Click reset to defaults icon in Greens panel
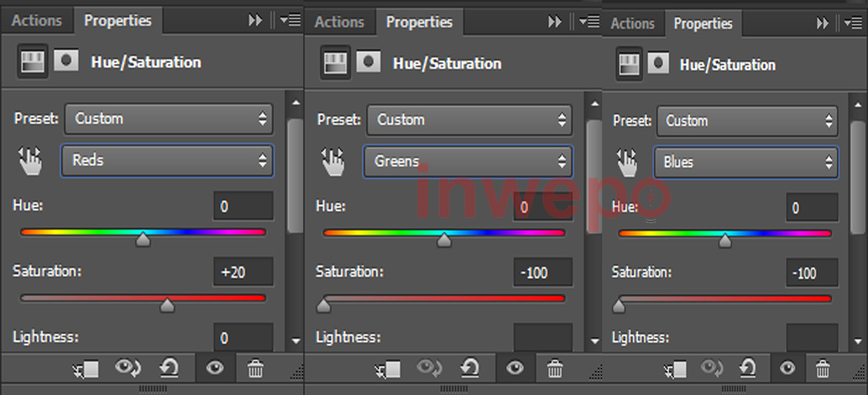This screenshot has width=868, height=395. click(x=470, y=368)
